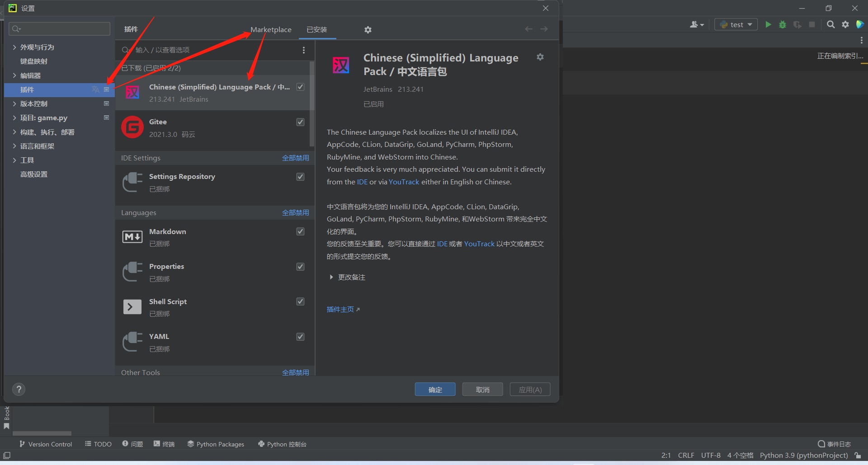868x465 pixels.
Task: Click the stop button in toolbar
Action: [x=812, y=24]
